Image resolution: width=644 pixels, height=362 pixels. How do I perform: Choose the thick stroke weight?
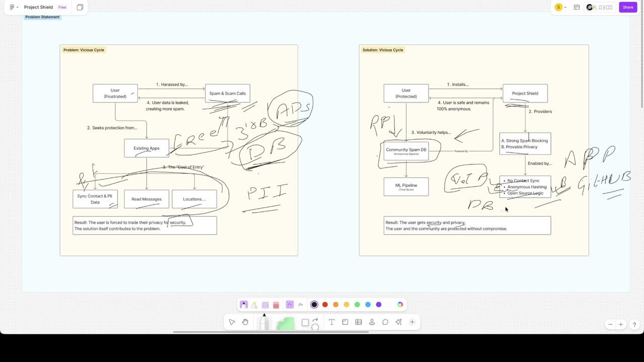300,305
